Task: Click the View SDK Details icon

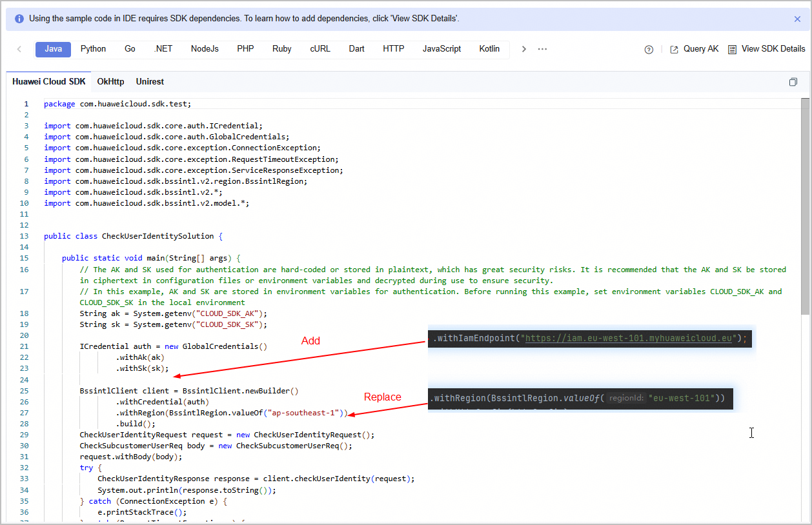Action: click(732, 50)
